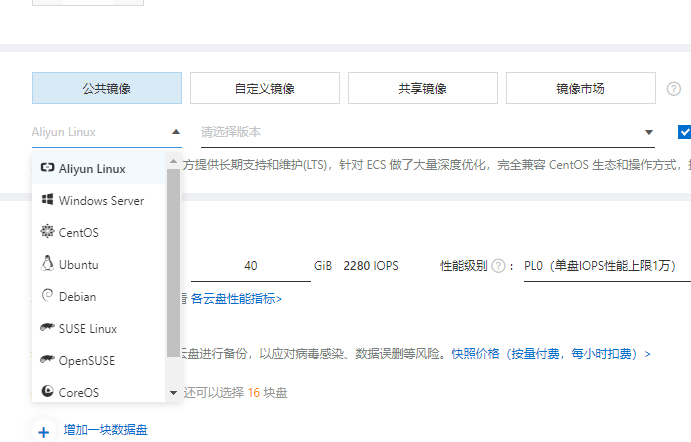This screenshot has width=691, height=442.
Task: Click plus icon to add data disk
Action: pyautogui.click(x=44, y=432)
